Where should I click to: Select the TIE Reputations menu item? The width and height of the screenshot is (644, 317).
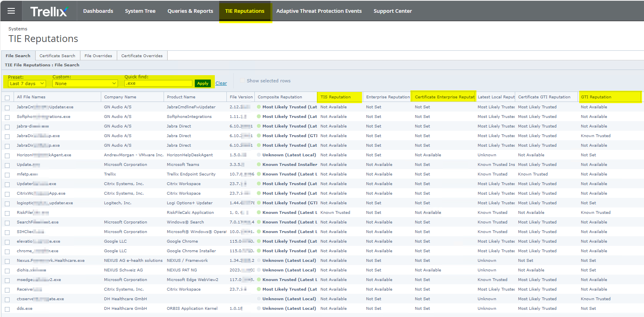point(245,11)
